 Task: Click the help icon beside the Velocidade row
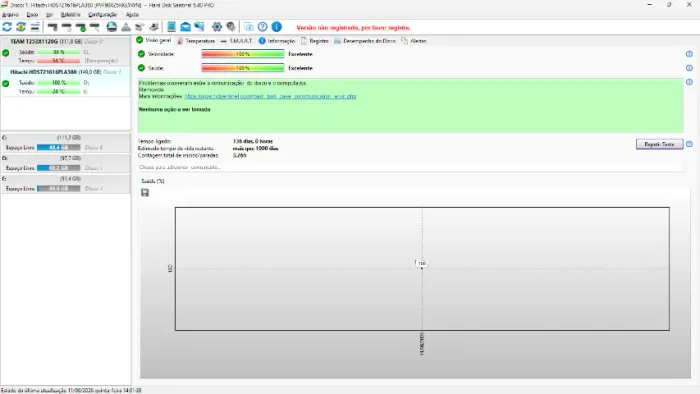coord(689,54)
